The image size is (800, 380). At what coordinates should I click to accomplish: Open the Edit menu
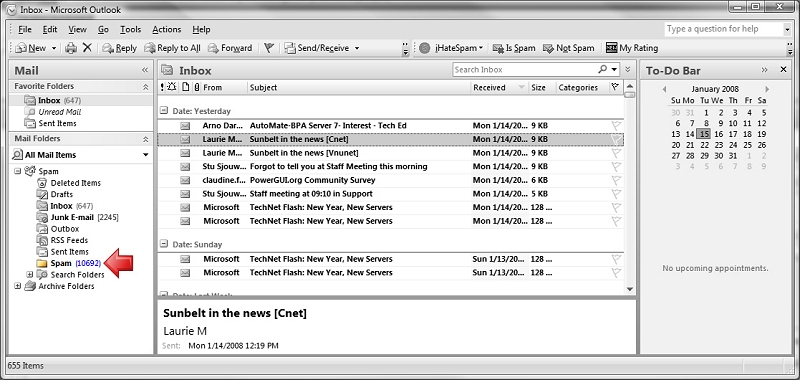click(x=49, y=30)
